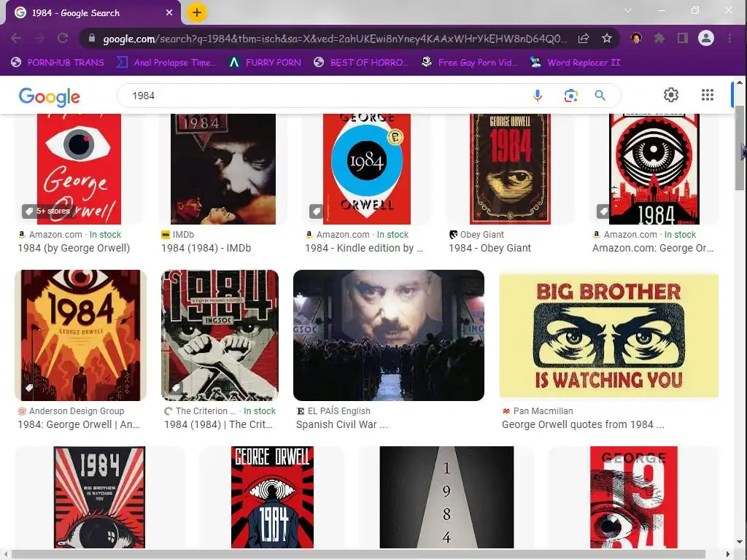Start voice search with microphone icon
Screen dimensions: 747x560
538,96
